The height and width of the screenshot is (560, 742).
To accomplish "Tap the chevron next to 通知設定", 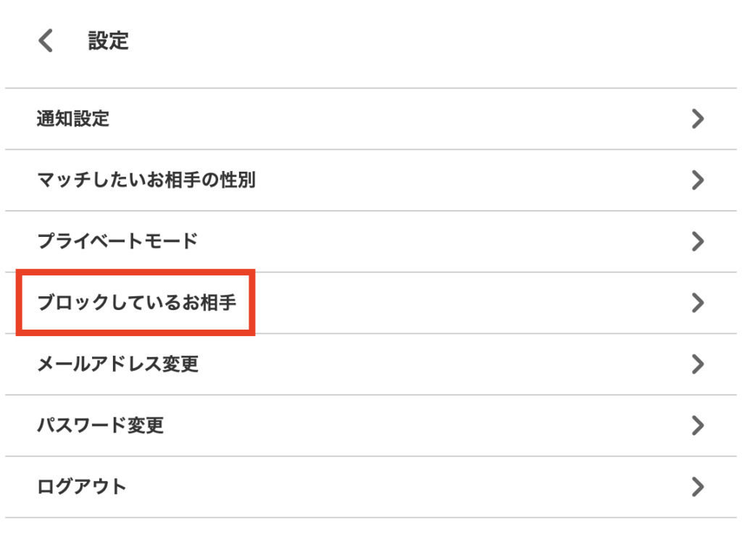I will click(x=698, y=119).
